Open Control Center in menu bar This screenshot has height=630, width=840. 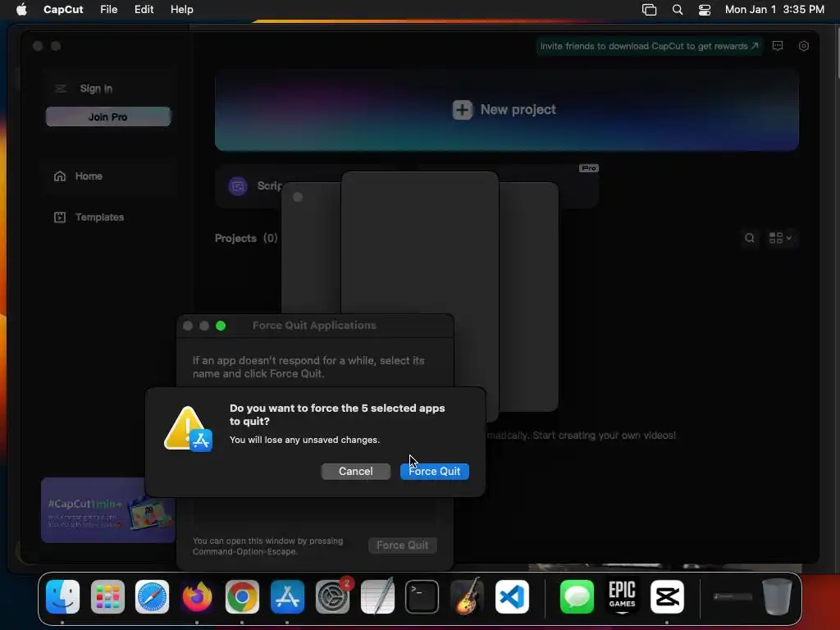tap(705, 10)
